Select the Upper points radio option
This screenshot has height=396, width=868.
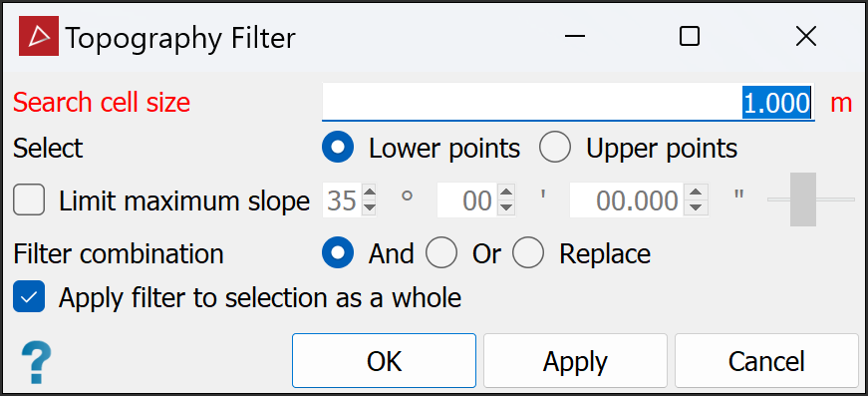click(x=555, y=148)
